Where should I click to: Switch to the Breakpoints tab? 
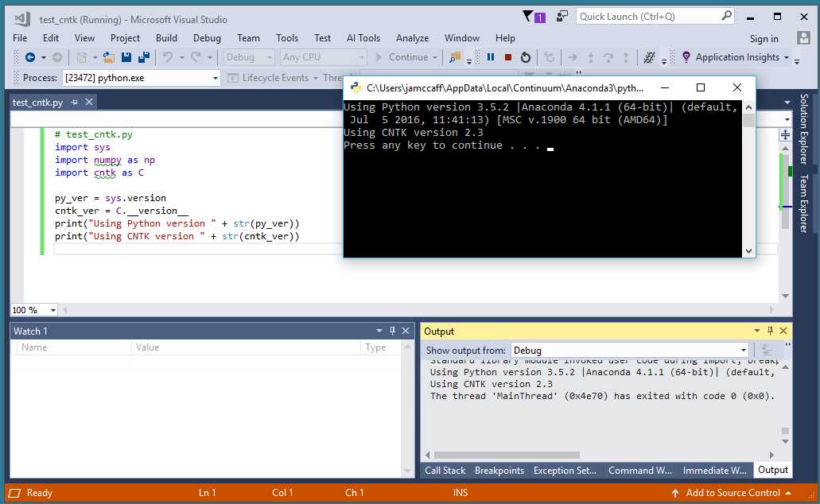[x=499, y=470]
